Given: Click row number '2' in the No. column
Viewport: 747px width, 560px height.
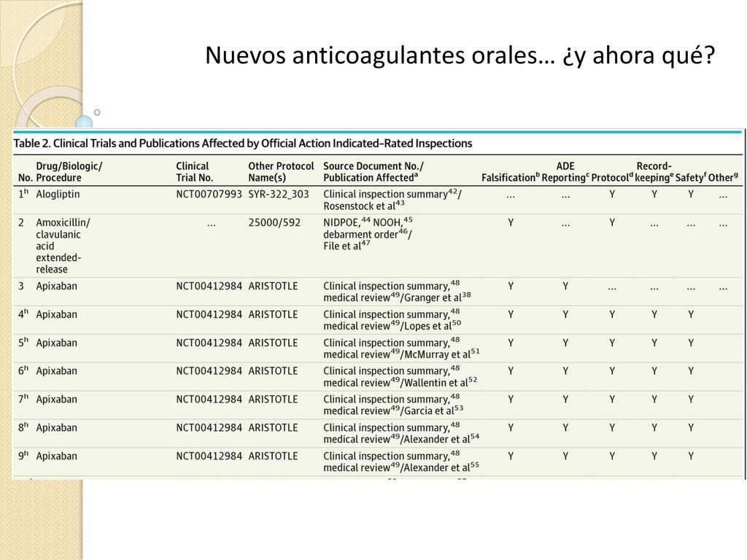Looking at the screenshot, I should pos(21,222).
